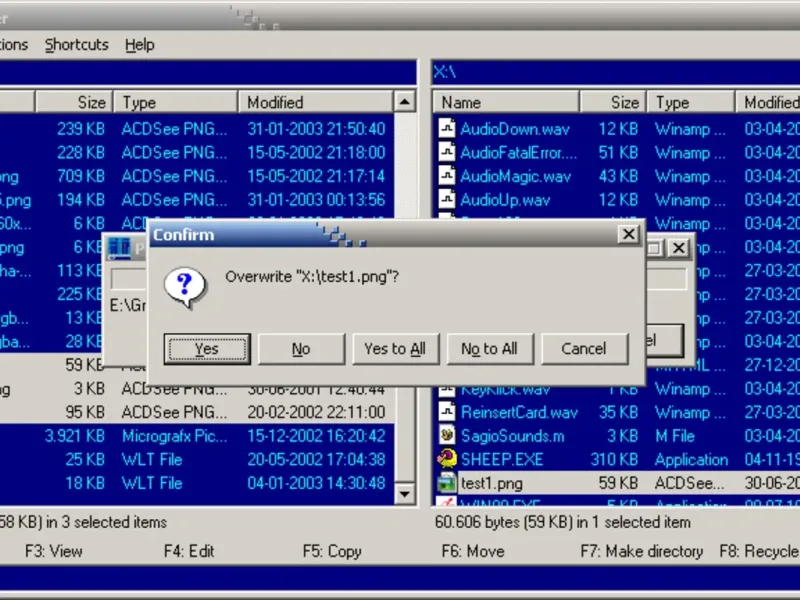Click the date 15-05-2002 21:18:00
Screen dimensions: 800x600
point(316,153)
